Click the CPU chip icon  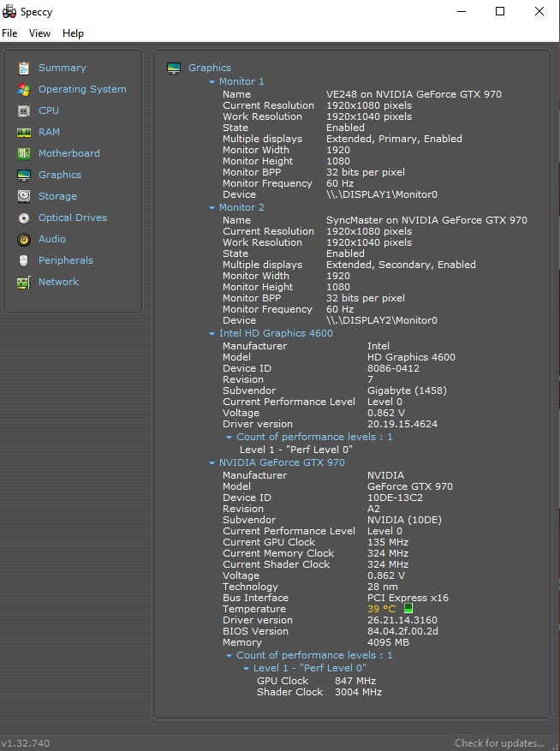coord(23,110)
